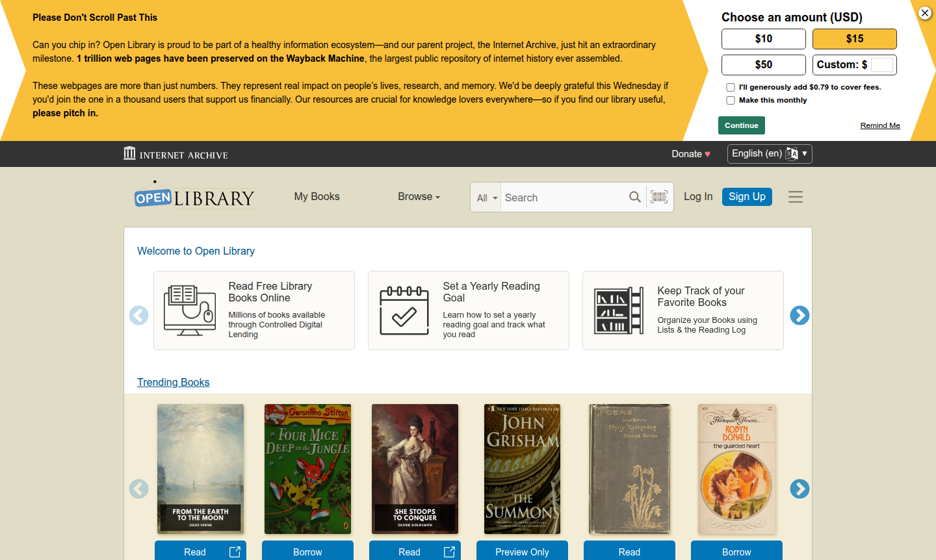The height and width of the screenshot is (560, 936).
Task: Open the English language selector
Action: click(770, 153)
